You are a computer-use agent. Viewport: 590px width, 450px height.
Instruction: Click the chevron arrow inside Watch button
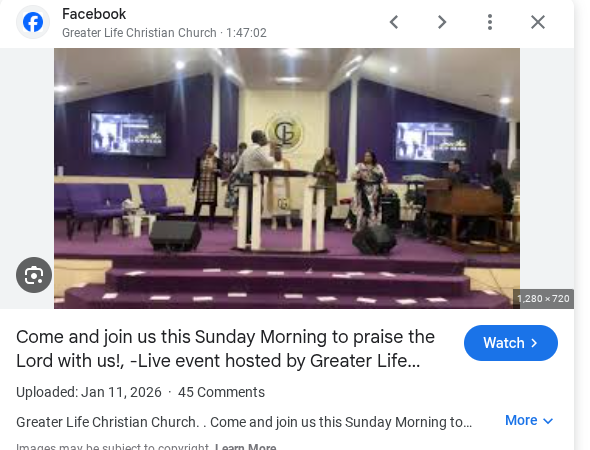point(534,343)
